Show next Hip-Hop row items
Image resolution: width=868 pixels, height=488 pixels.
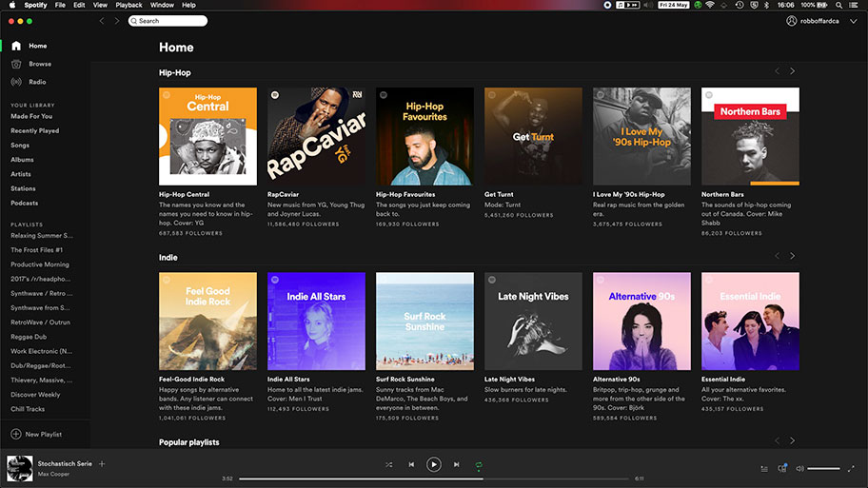coord(792,71)
